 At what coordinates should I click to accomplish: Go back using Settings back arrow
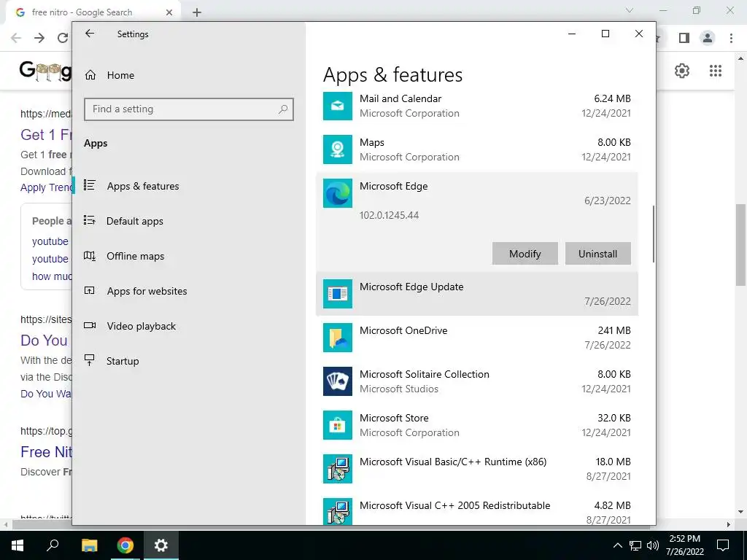coord(90,34)
